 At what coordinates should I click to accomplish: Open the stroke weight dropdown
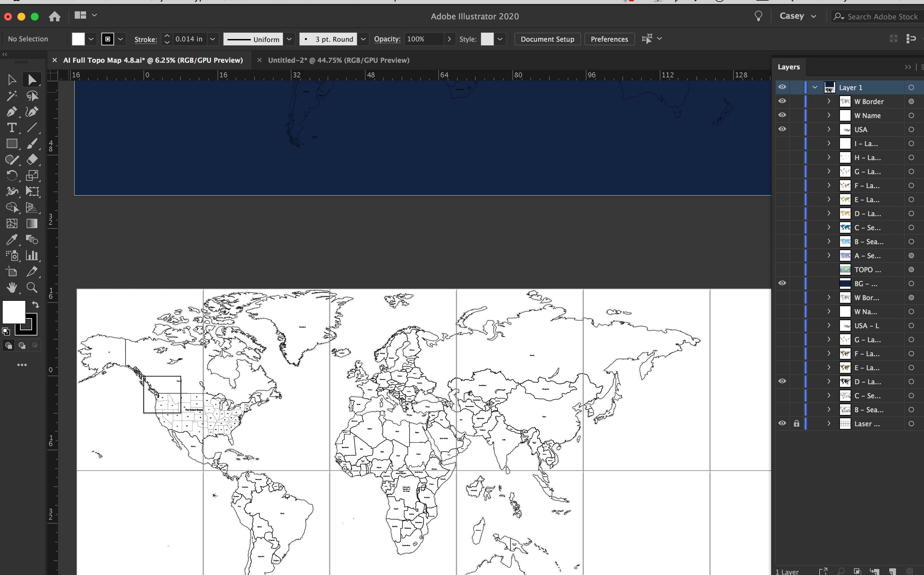[x=212, y=39]
